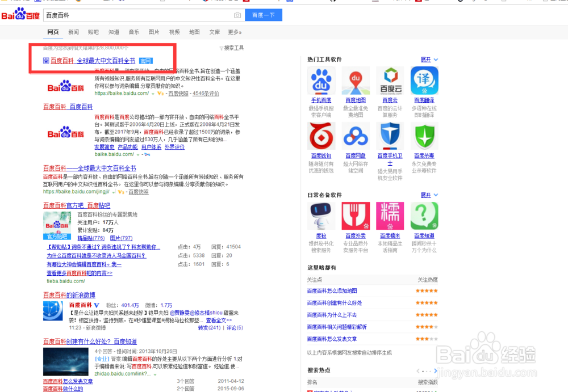Click the Baidu Baike logo in second result
Screen dimensions: 568x392
click(x=65, y=133)
